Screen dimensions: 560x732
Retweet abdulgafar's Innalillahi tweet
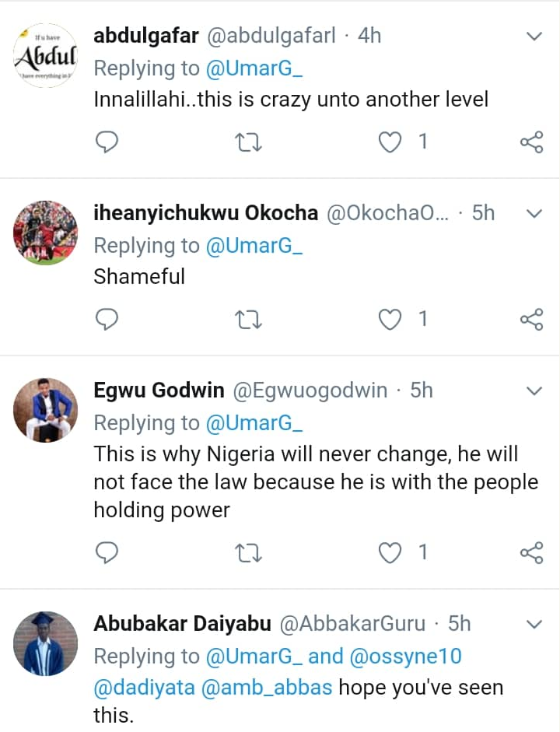tap(249, 142)
